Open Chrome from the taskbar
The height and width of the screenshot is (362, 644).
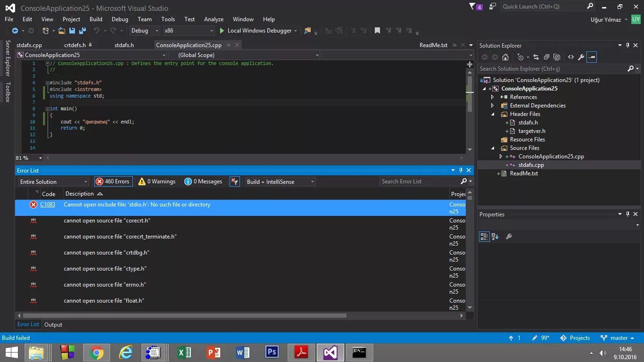pos(97,353)
